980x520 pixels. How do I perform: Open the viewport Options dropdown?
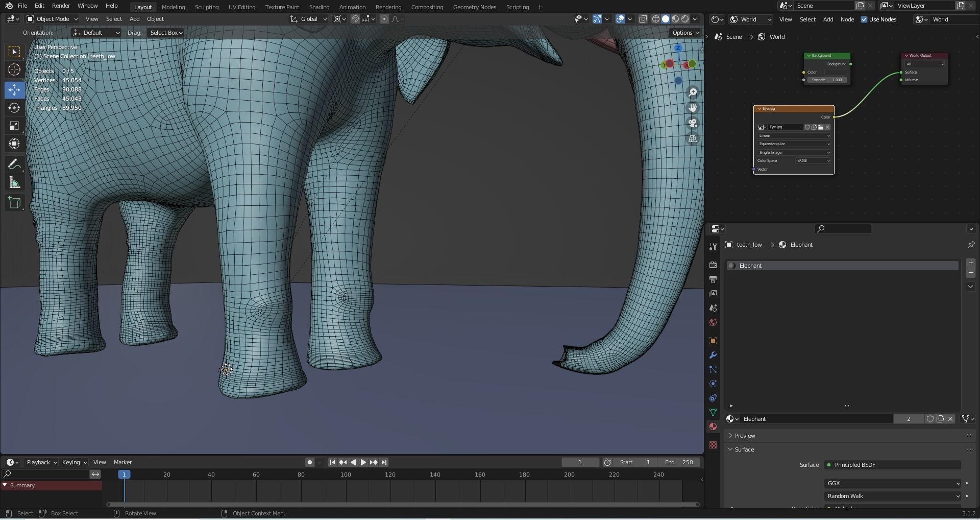tap(685, 33)
